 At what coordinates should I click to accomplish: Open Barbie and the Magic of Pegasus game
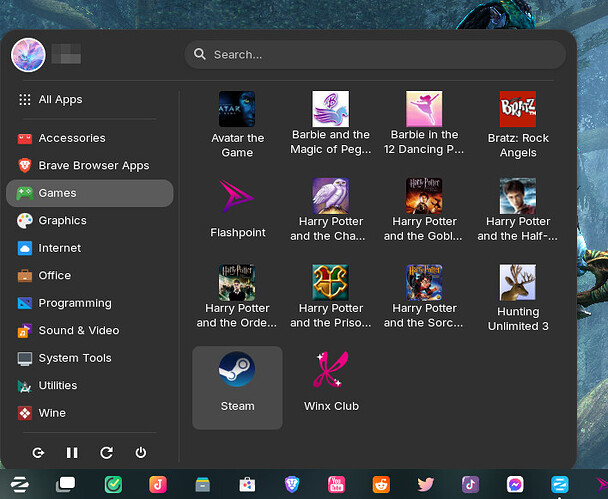pyautogui.click(x=331, y=125)
